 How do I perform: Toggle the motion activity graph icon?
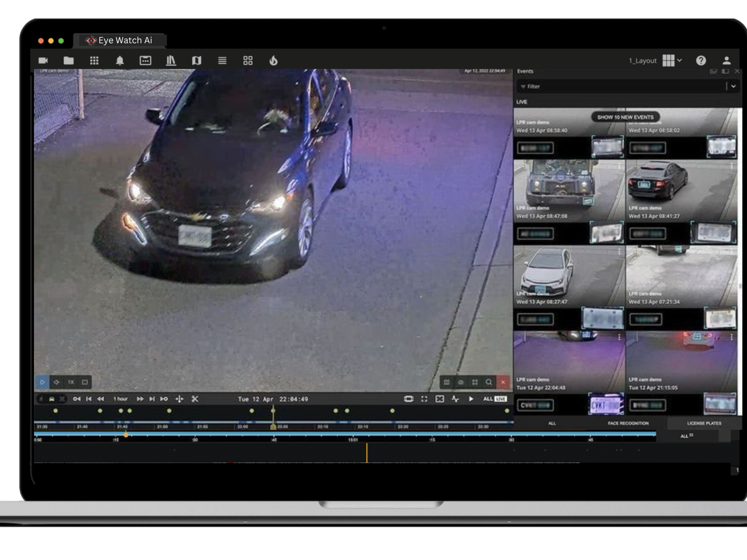tap(455, 399)
